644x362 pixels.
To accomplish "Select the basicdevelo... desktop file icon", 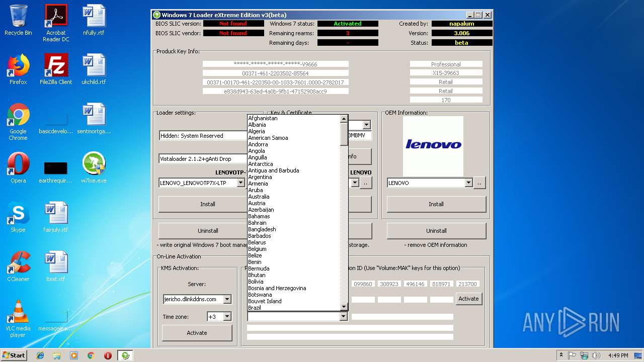I will coord(56,122).
